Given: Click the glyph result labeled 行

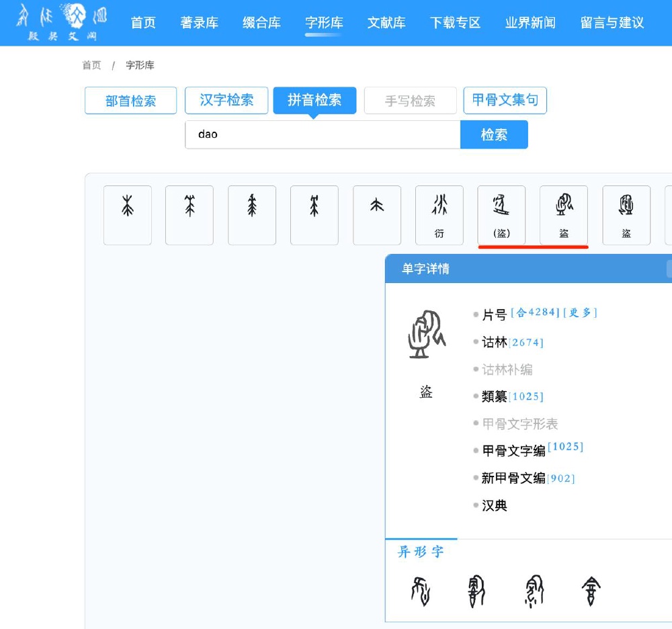Looking at the screenshot, I should 439,214.
